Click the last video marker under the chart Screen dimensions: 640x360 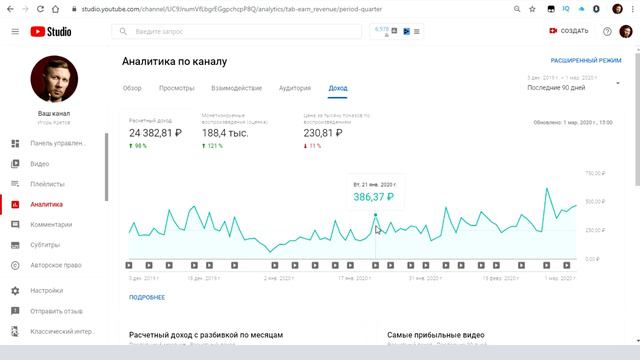click(567, 265)
